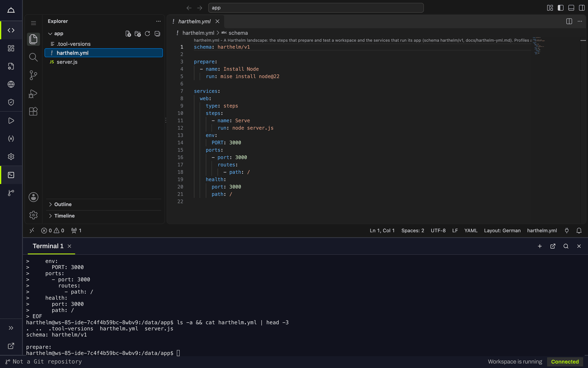The image size is (588, 368).
Task: Click the ports forwarded indicator showing 1
Action: pos(76,231)
